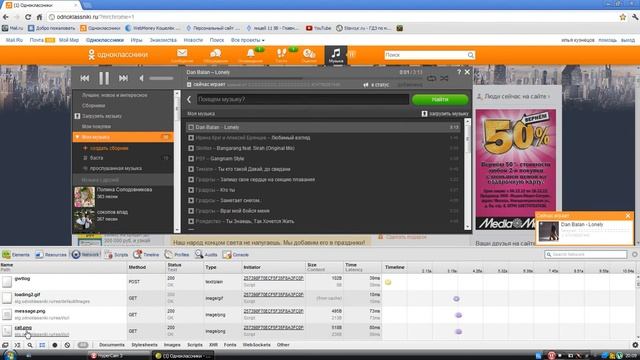Switch to DevTools Elements tab
The image size is (640, 360).
point(16,255)
